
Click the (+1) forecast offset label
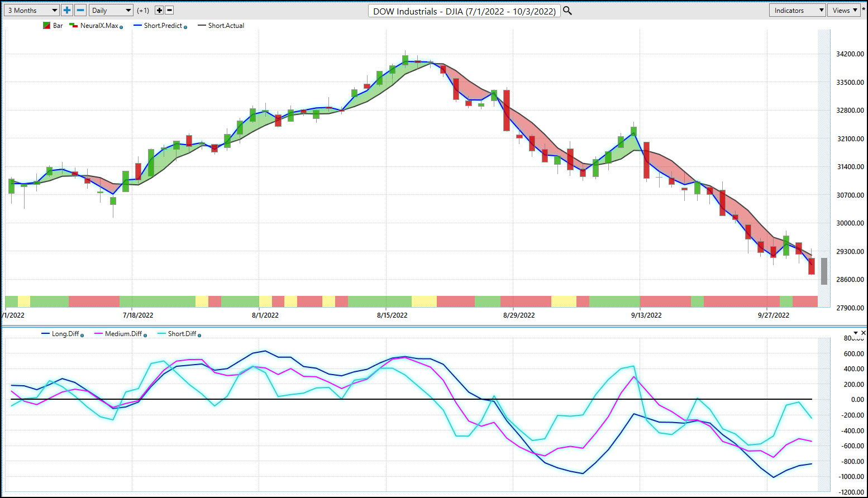143,11
